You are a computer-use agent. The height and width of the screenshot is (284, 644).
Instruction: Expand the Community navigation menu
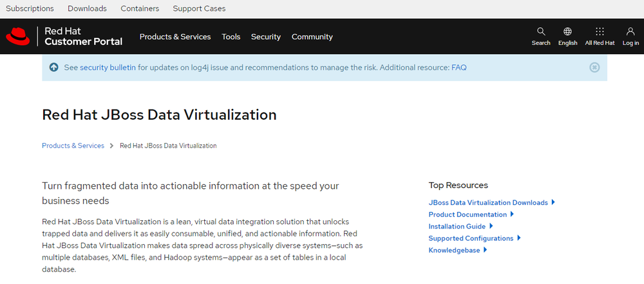coord(312,37)
